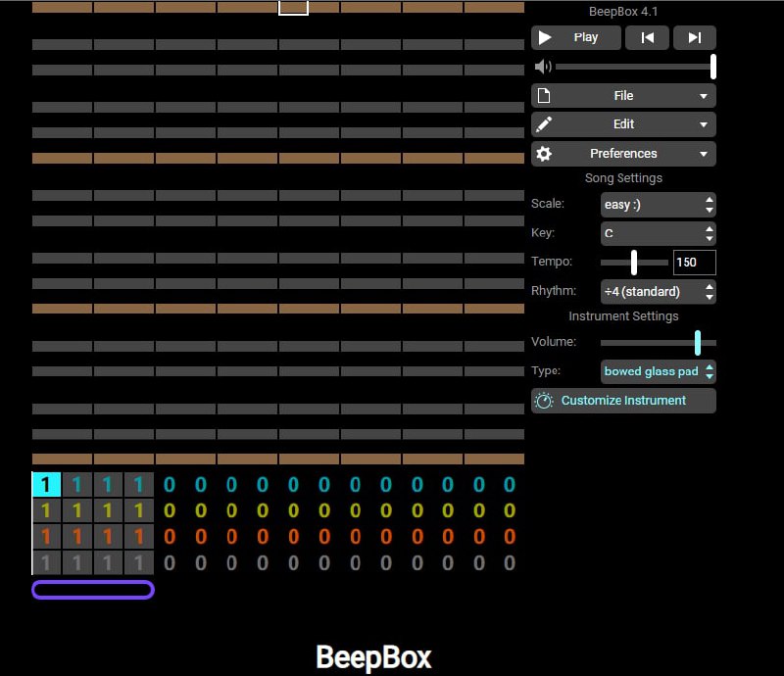Image resolution: width=784 pixels, height=676 pixels.
Task: Adjust the instrument Volume slider handle
Action: (x=698, y=343)
